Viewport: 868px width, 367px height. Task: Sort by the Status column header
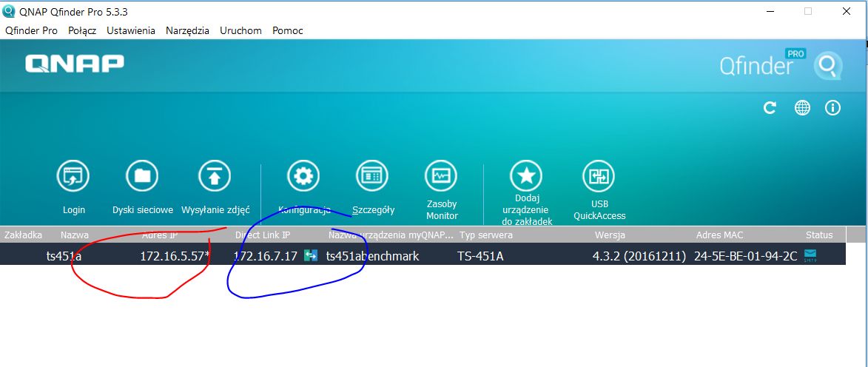pos(819,235)
